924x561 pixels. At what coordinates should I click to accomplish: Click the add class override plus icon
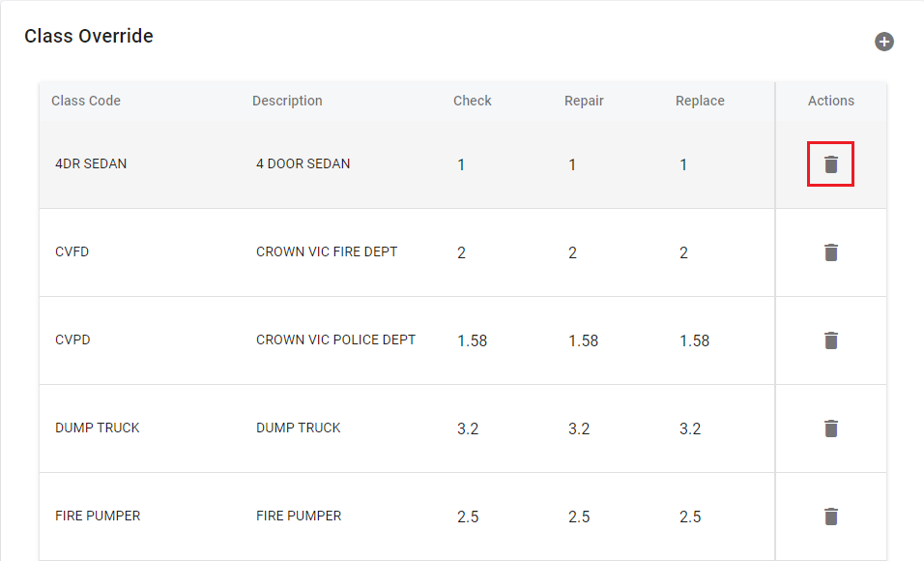[x=884, y=42]
